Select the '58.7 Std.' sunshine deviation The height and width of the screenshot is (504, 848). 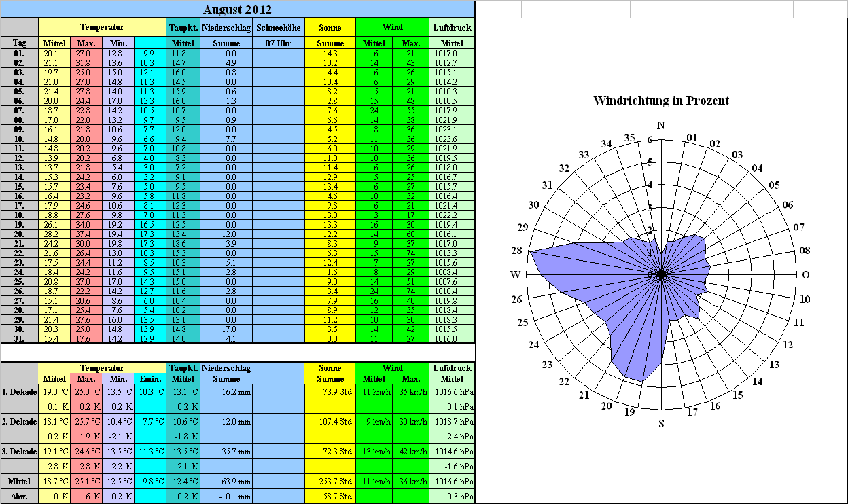point(330,496)
